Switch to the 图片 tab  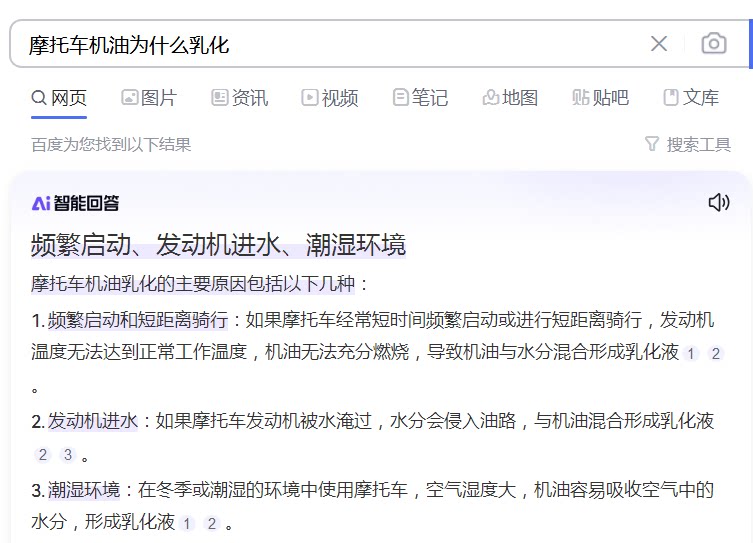pyautogui.click(x=149, y=98)
